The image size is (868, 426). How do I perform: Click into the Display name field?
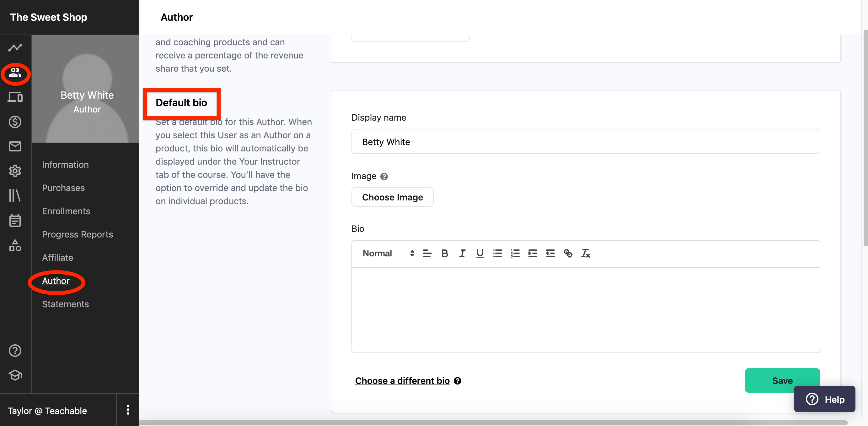coord(585,142)
